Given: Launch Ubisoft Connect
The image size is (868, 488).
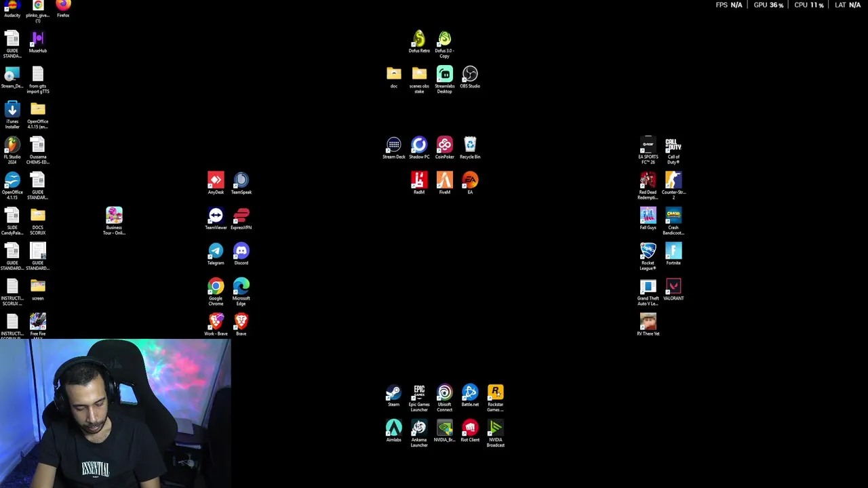Looking at the screenshot, I should (444, 398).
